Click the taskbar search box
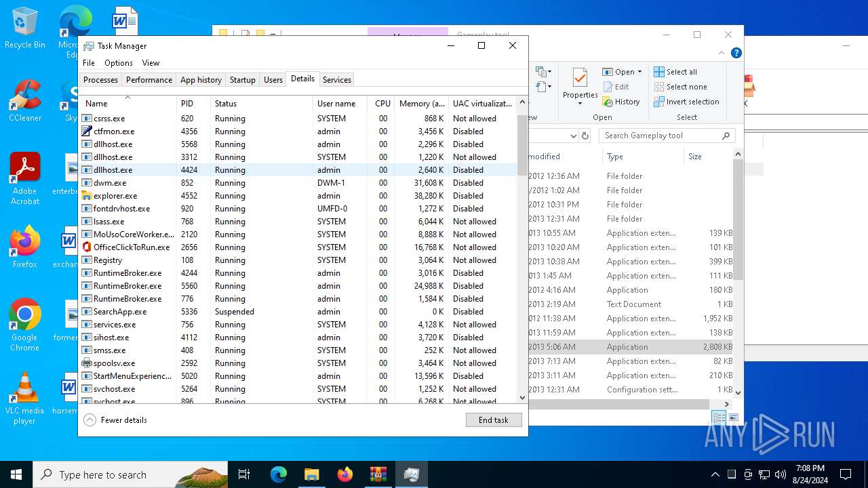Viewport: 868px width, 488px height. tap(130, 474)
